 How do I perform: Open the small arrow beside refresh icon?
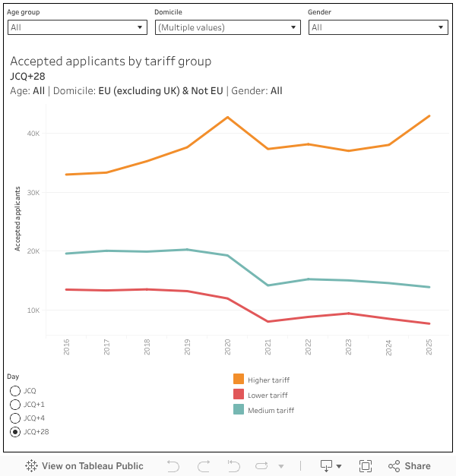click(281, 466)
